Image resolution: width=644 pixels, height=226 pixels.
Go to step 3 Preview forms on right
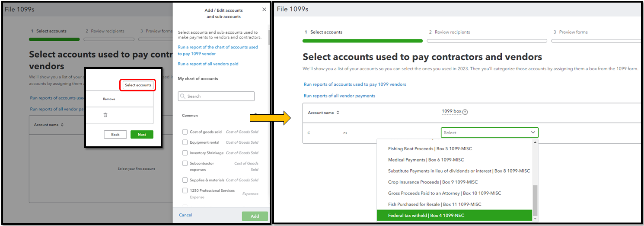pos(573,32)
